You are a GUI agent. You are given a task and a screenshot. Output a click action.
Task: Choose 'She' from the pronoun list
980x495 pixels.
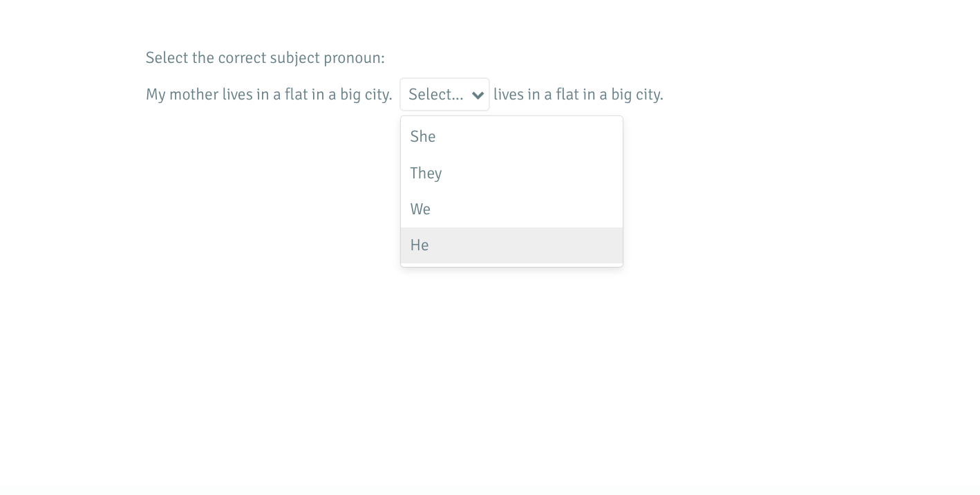coord(423,137)
